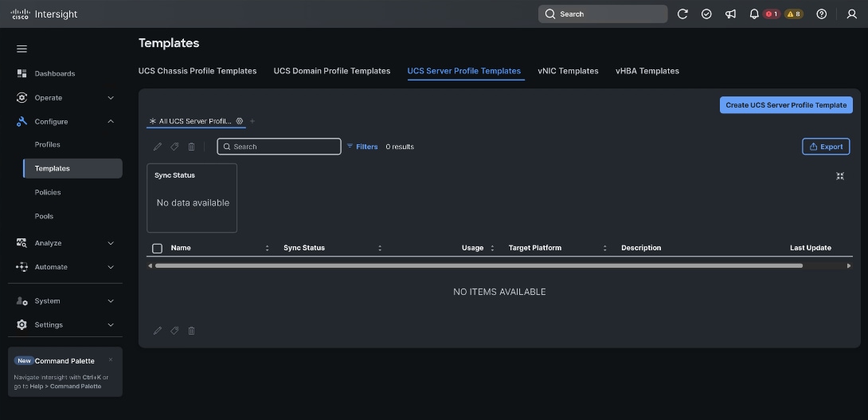The height and width of the screenshot is (420, 868).
Task: Switch to UCS Domain Profile Templates tab
Action: click(332, 71)
